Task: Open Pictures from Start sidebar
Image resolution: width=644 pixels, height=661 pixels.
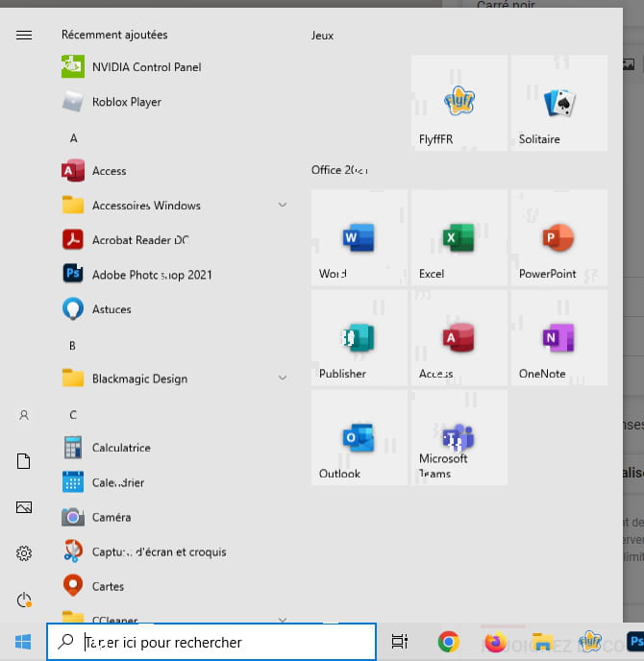Action: (24, 507)
